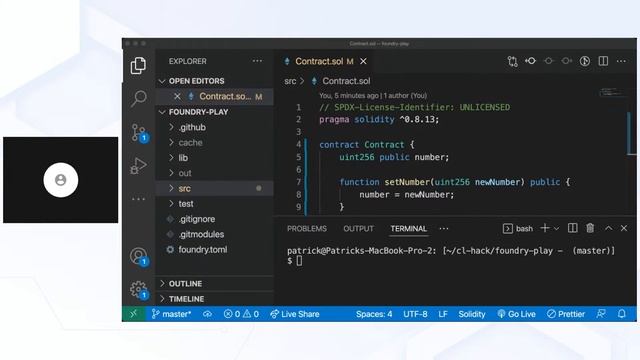Open the Manage gear icon
Screen dimensions: 640x360
139,290
